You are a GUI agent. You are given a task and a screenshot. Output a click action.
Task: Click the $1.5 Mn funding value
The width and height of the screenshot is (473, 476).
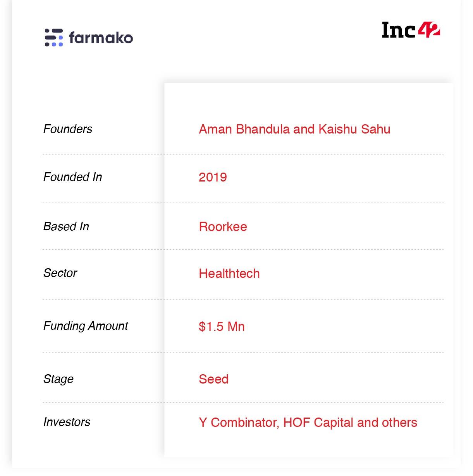pos(222,327)
